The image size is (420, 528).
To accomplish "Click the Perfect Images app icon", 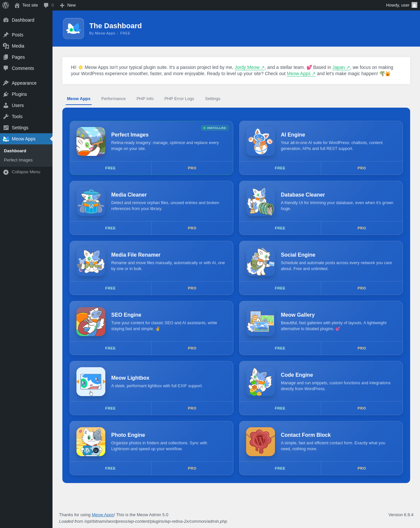I will (91, 141).
